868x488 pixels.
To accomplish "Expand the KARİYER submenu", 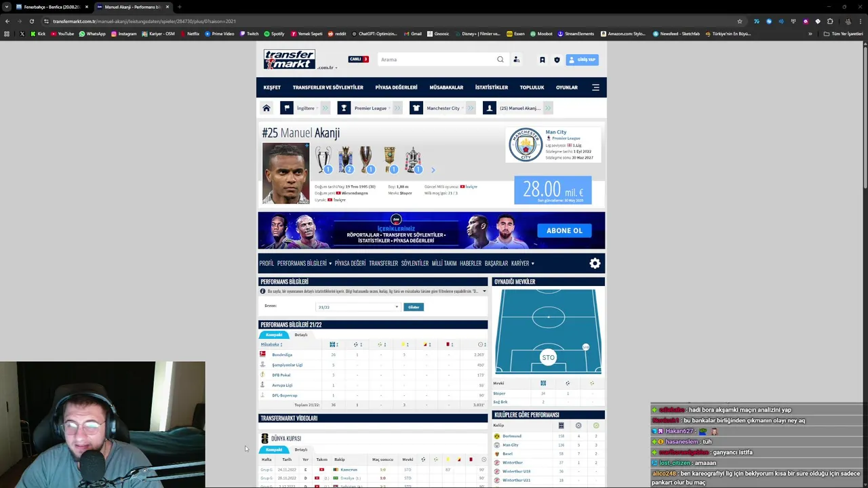I will (522, 263).
